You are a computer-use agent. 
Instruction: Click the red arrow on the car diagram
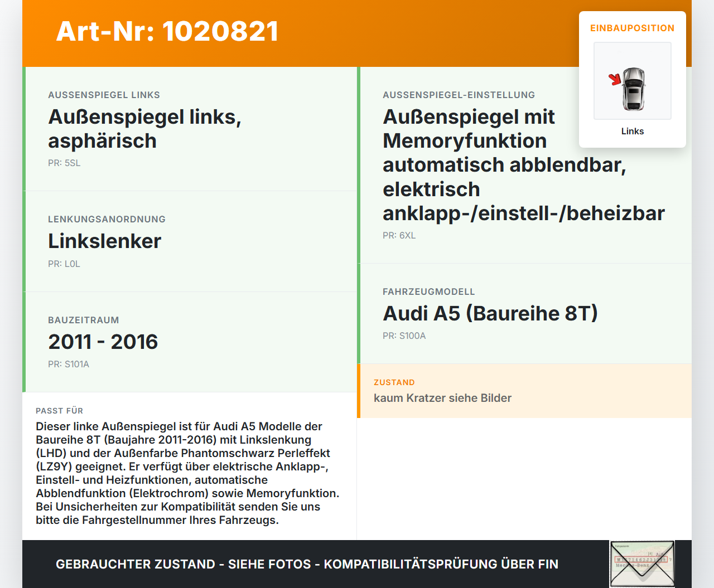click(615, 79)
